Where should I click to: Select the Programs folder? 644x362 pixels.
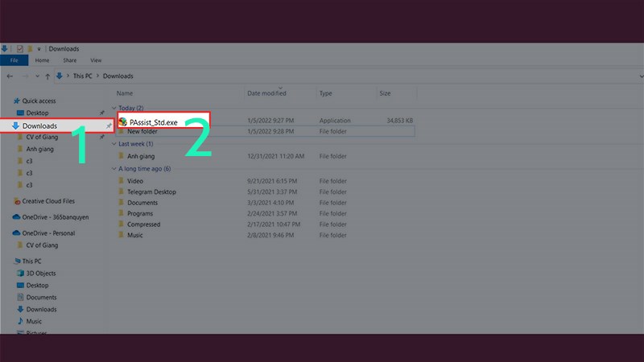coord(140,213)
